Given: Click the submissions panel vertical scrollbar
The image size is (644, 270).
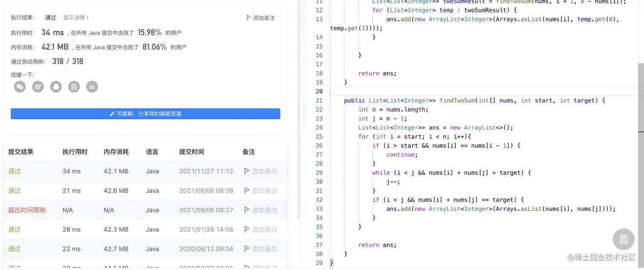Looking at the screenshot, I should point(299,109).
